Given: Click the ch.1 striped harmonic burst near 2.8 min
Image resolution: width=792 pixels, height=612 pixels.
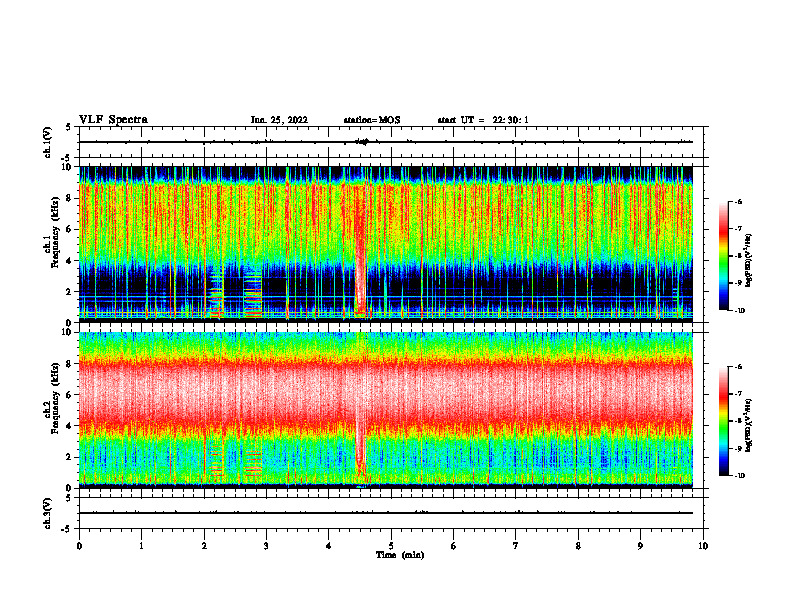Looking at the screenshot, I should (253, 292).
